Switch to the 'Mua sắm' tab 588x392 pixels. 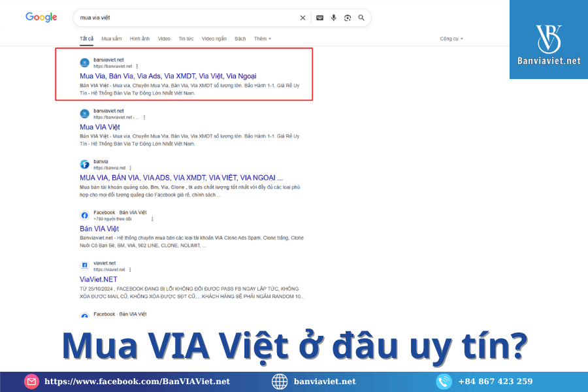click(x=111, y=39)
